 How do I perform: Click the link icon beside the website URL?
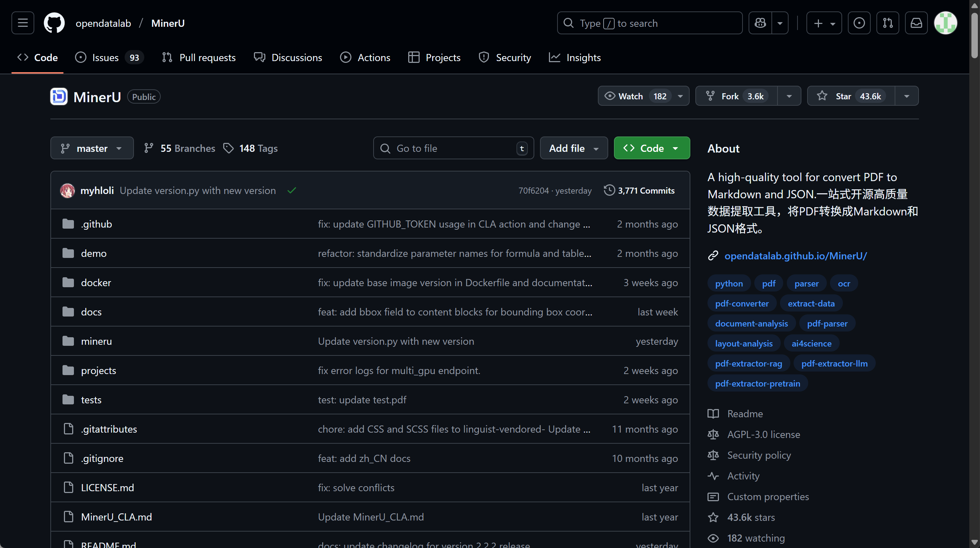tap(713, 256)
